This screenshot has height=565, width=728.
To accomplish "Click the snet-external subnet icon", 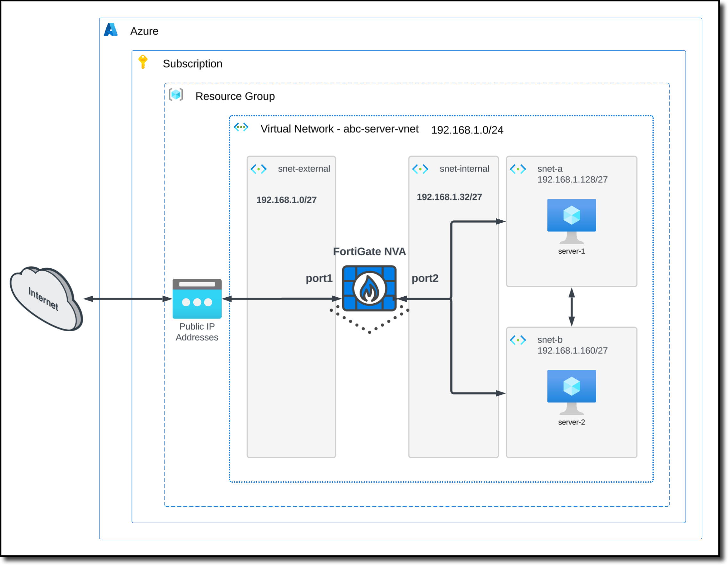I will [259, 169].
